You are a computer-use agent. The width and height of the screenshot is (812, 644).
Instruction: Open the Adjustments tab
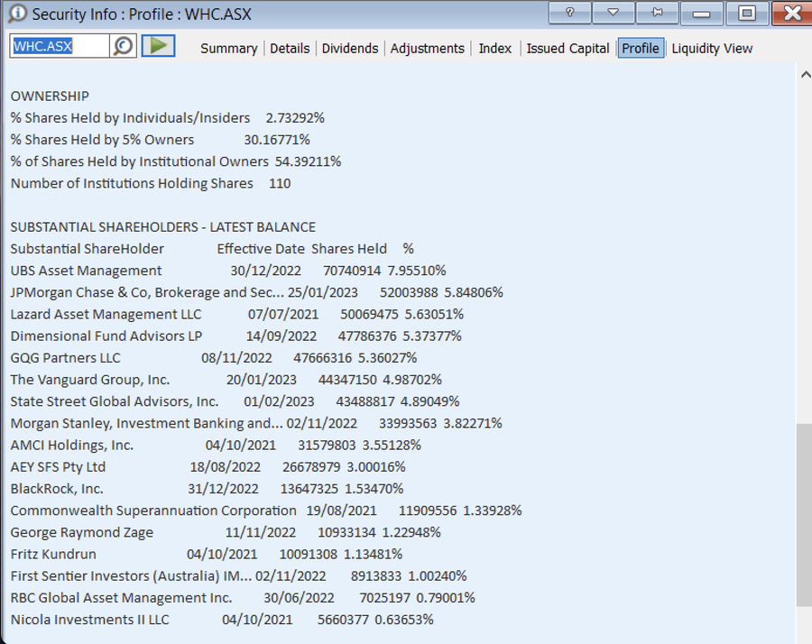(x=428, y=48)
